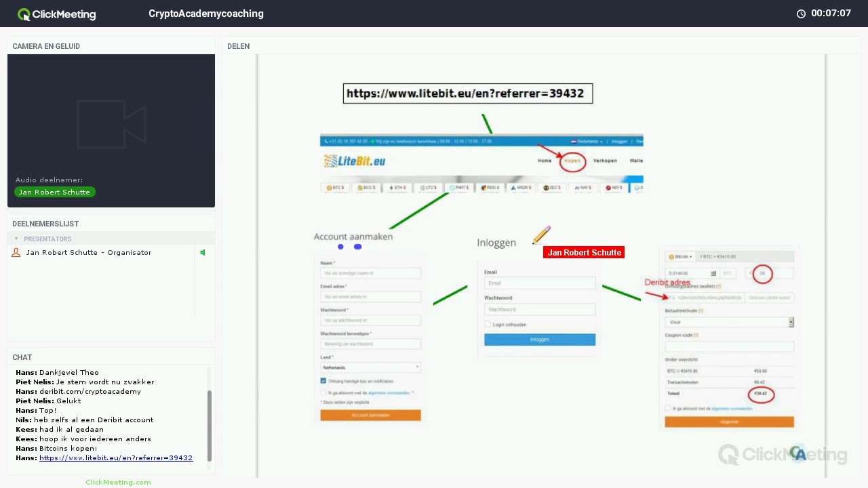Click the ClickMeeting logo in the header
The width and height of the screenshot is (868, 488).
tap(56, 14)
